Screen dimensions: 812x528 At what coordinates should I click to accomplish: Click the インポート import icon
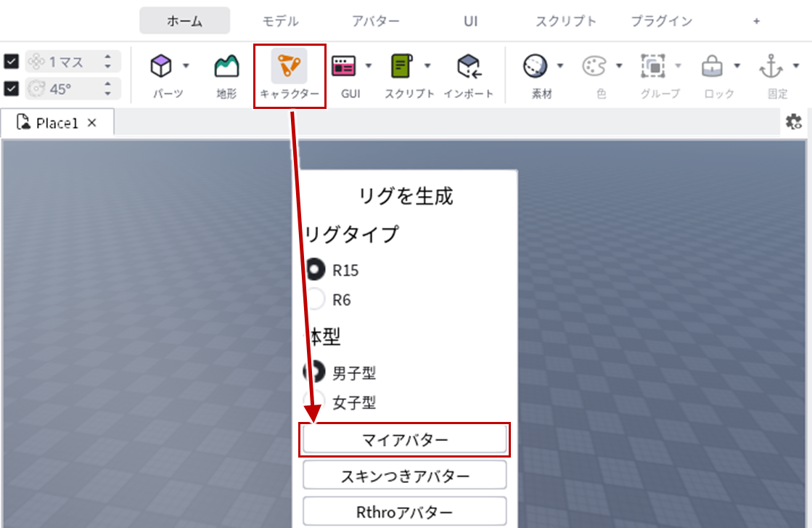pos(469,66)
